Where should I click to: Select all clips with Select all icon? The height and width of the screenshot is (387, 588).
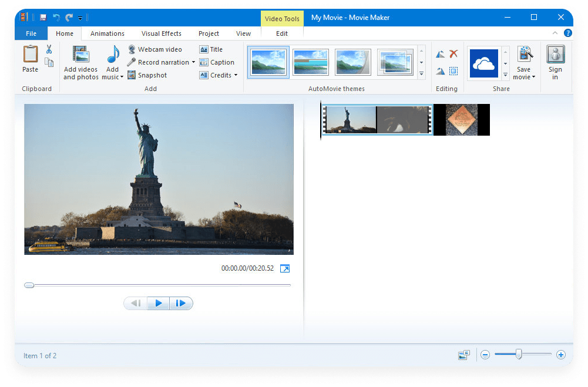point(453,70)
